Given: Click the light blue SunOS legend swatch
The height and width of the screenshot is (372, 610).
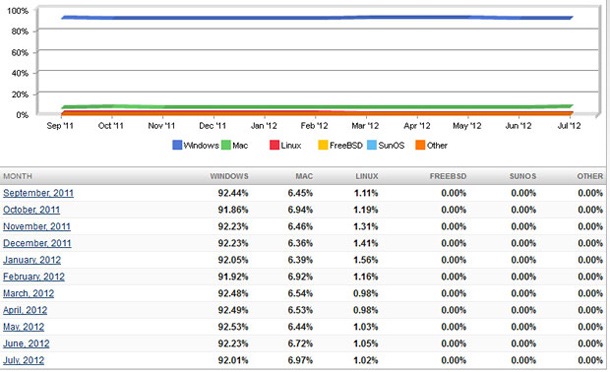Looking at the screenshot, I should (x=372, y=145).
